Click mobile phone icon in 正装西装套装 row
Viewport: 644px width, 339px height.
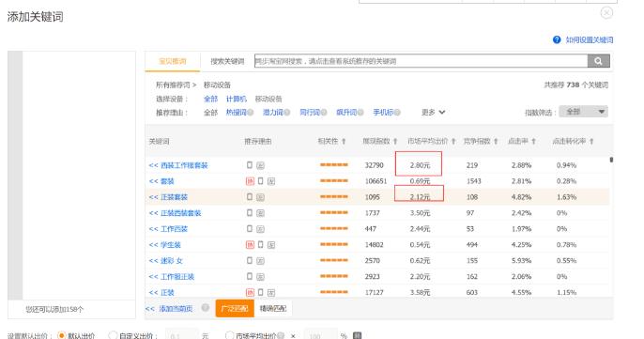click(x=250, y=212)
